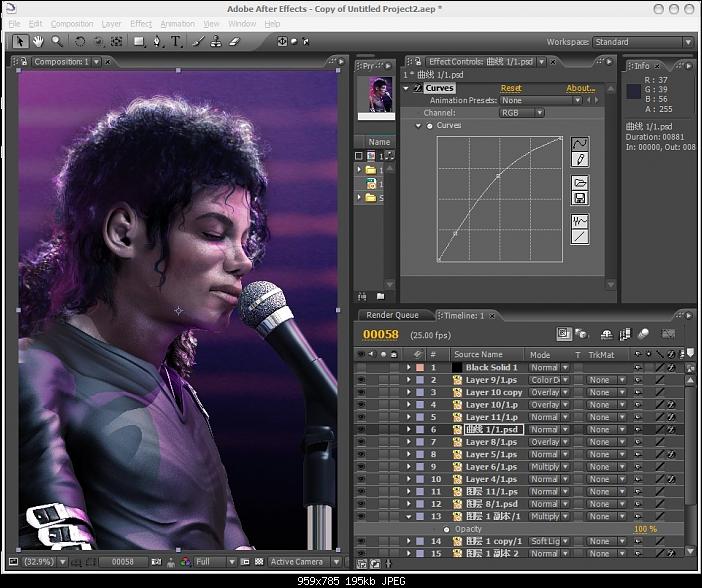
Task: Select the Pan Behind tool
Action: tap(116, 42)
